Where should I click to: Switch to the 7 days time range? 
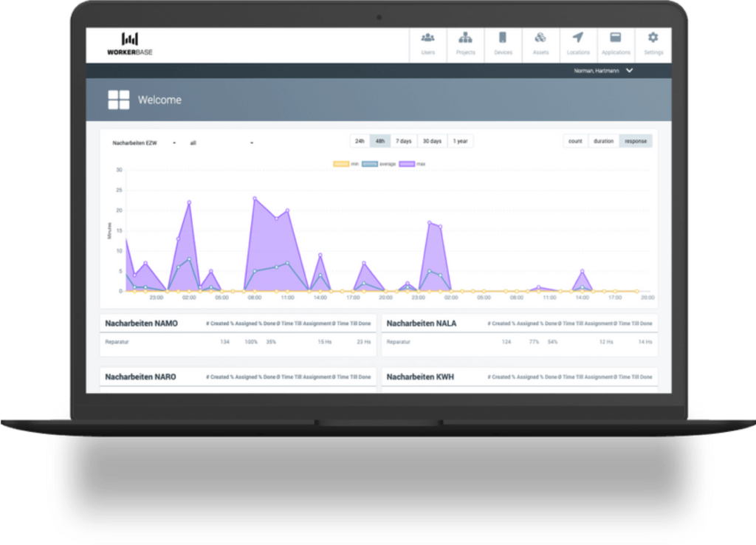click(403, 141)
